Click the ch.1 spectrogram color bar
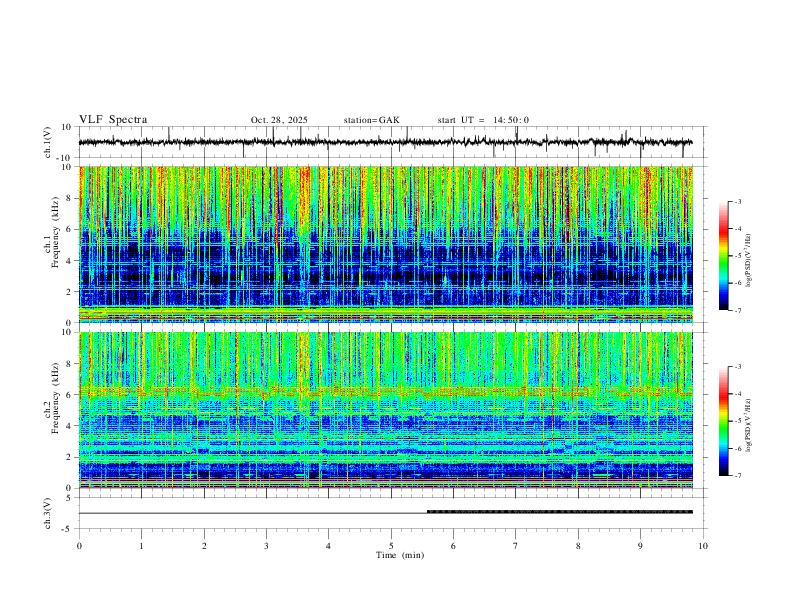Screen dimensions: 792x612 (x=723, y=256)
